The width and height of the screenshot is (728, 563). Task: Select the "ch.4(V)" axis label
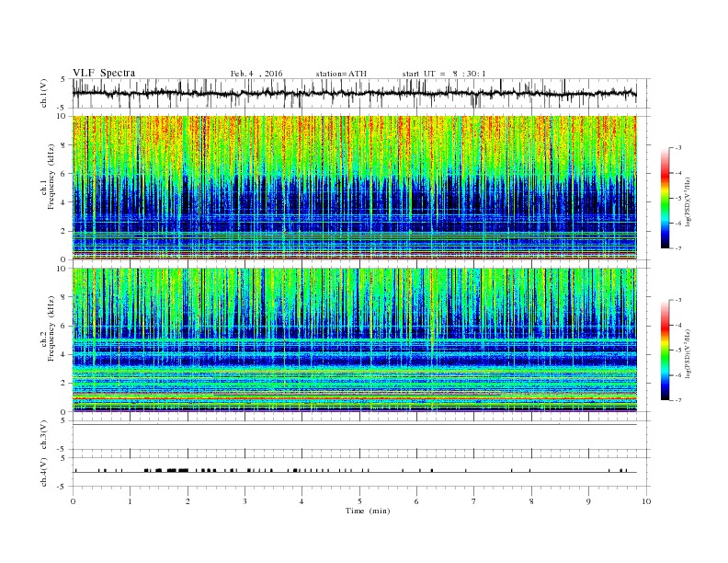click(44, 472)
